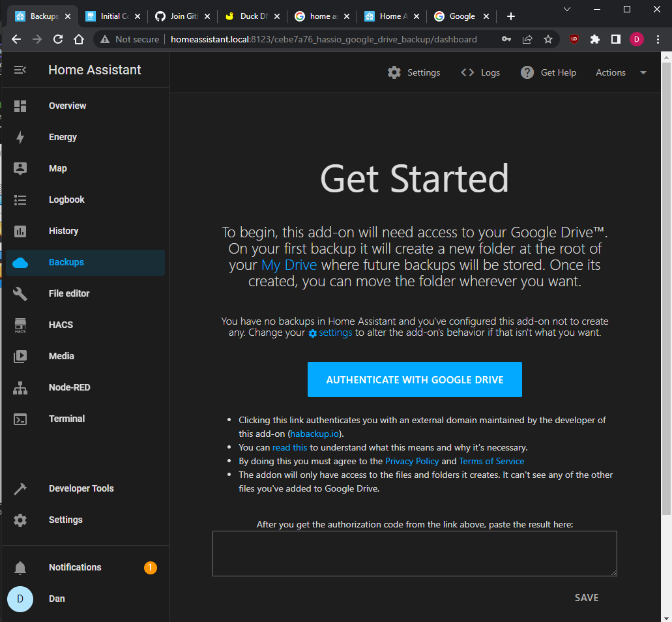The image size is (672, 622).
Task: Click the authorization code text area
Action: [415, 554]
